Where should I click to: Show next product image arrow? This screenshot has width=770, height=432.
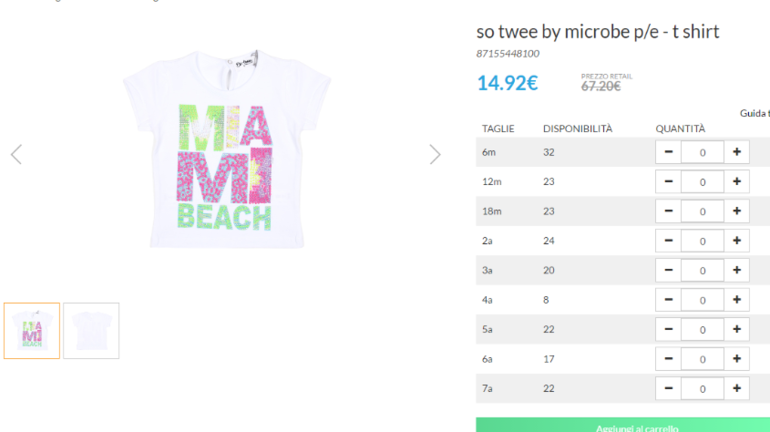click(435, 154)
